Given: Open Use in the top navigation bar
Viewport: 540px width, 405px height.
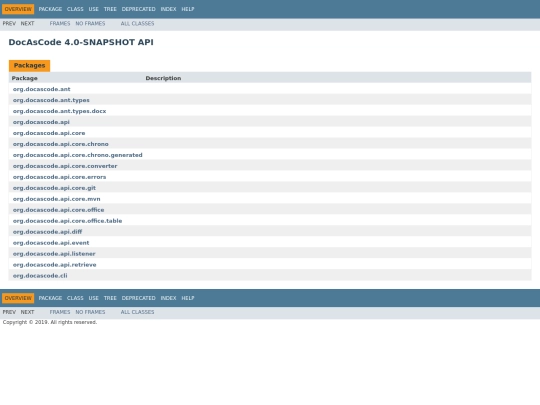Looking at the screenshot, I should click(94, 9).
